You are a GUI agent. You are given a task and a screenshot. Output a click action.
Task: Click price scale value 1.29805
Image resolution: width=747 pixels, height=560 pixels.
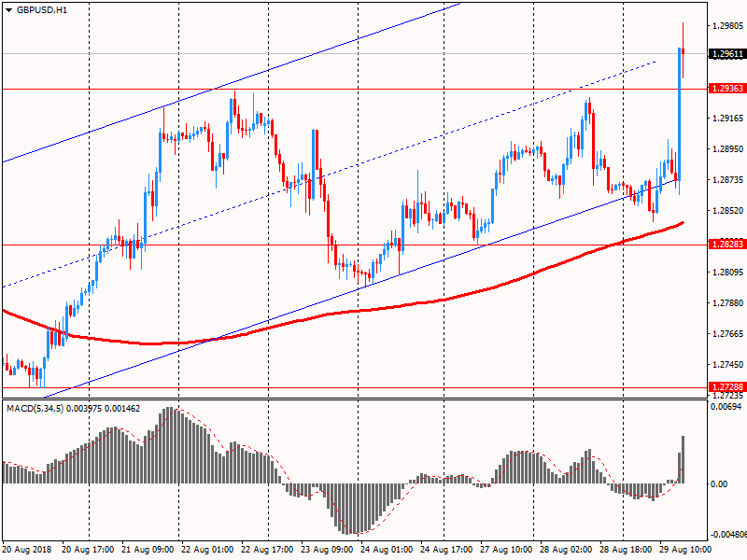727,26
